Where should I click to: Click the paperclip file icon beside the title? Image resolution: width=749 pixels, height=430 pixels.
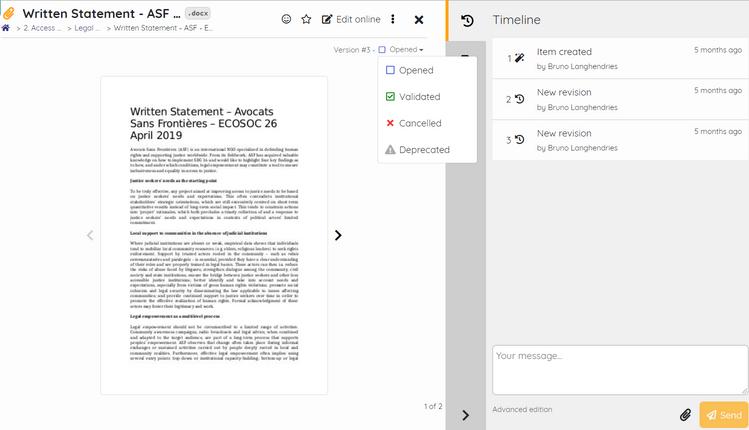(8, 13)
